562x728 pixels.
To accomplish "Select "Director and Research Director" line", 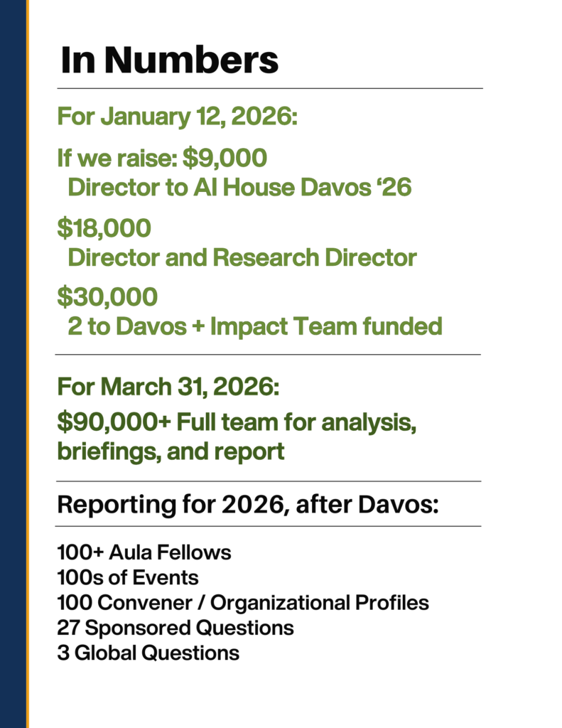I will tap(242, 257).
